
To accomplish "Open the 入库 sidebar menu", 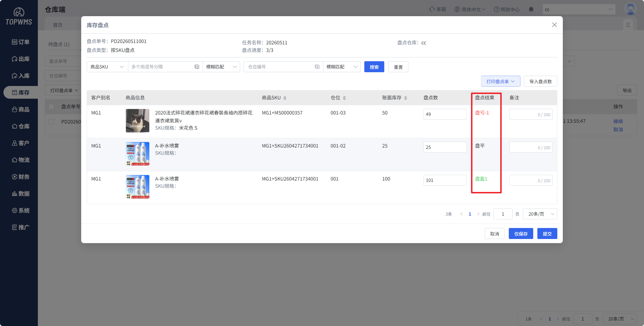I will [x=20, y=76].
